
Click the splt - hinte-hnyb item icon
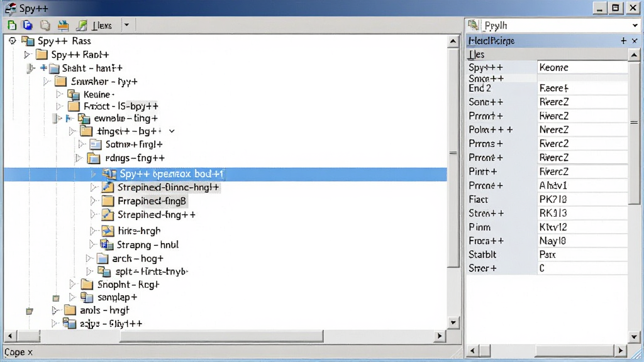coord(104,271)
